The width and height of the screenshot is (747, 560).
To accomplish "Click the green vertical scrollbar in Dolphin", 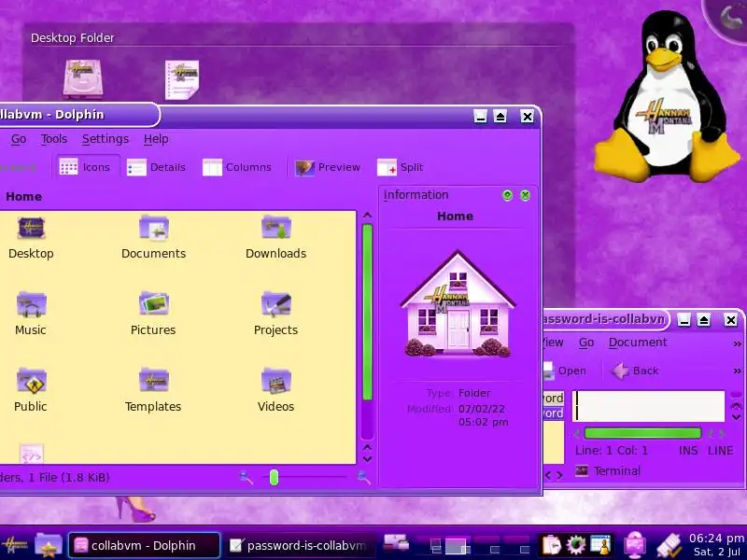I will tap(367, 312).
